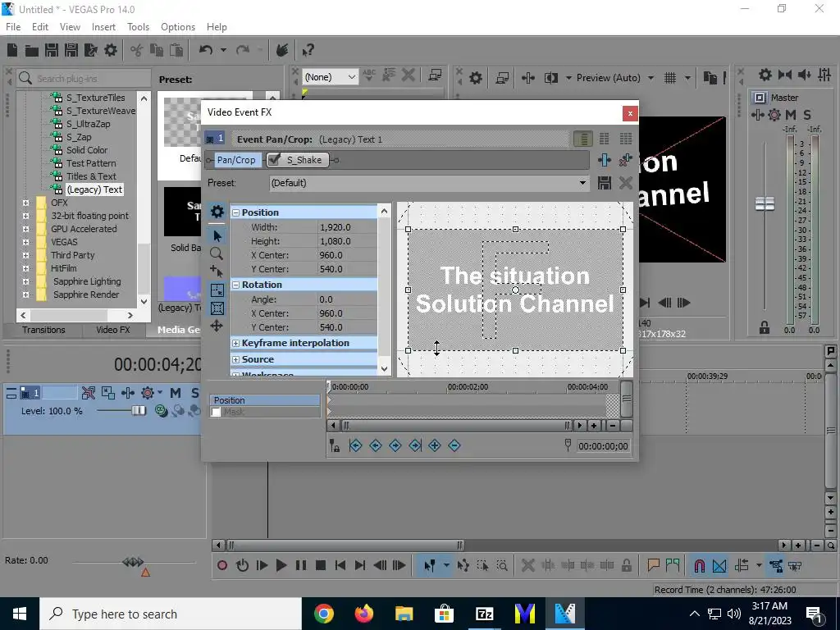Click the Overlays grid icon in preview toolbar
This screenshot has height=630, width=840.
pos(670,78)
